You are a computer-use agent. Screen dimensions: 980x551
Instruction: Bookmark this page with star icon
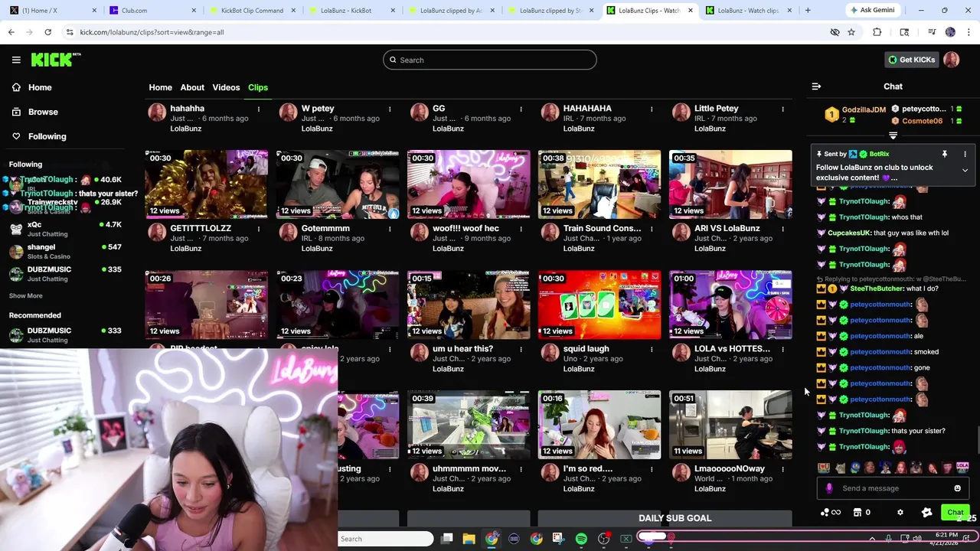pyautogui.click(x=851, y=32)
